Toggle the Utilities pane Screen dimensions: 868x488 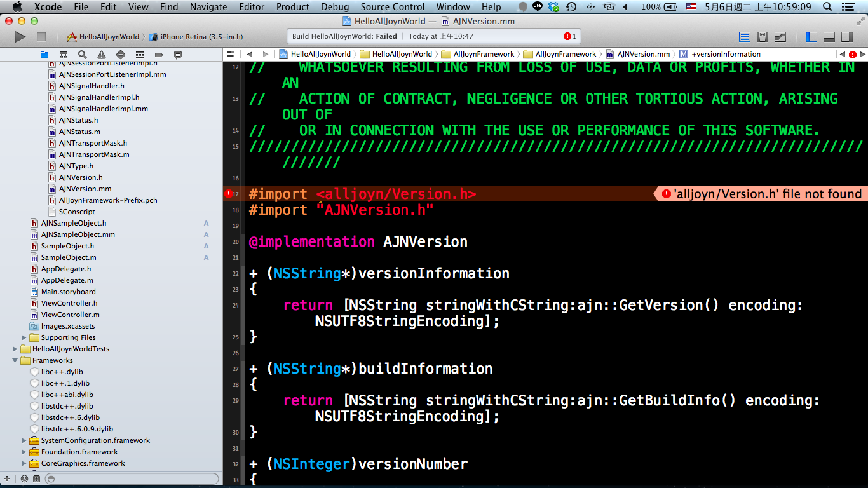(x=847, y=37)
